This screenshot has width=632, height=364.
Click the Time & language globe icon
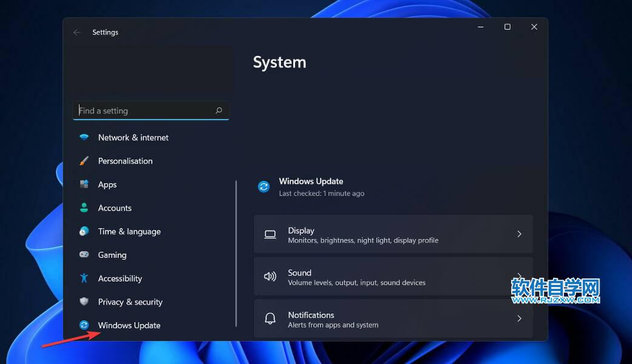click(x=84, y=231)
